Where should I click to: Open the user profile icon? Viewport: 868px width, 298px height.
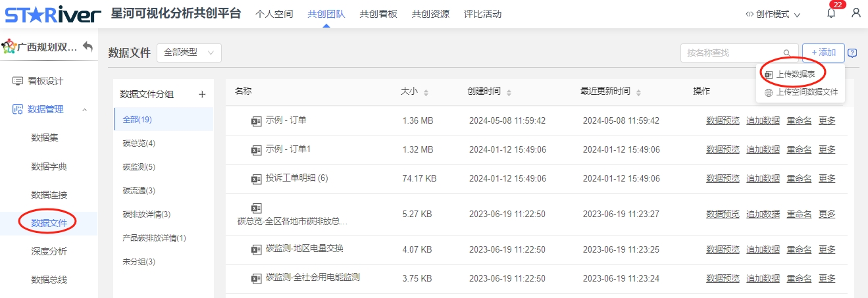855,13
